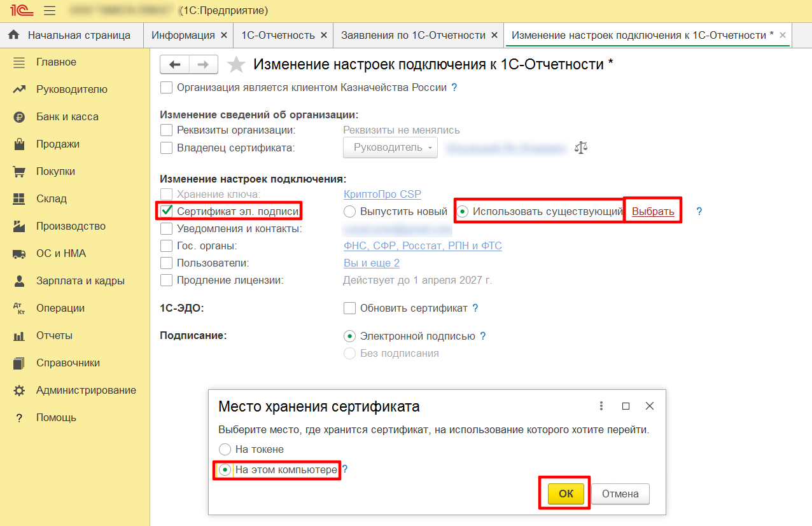The image size is (812, 526).
Task: Close the Изменение настроек подключения tab
Action: coord(783,35)
